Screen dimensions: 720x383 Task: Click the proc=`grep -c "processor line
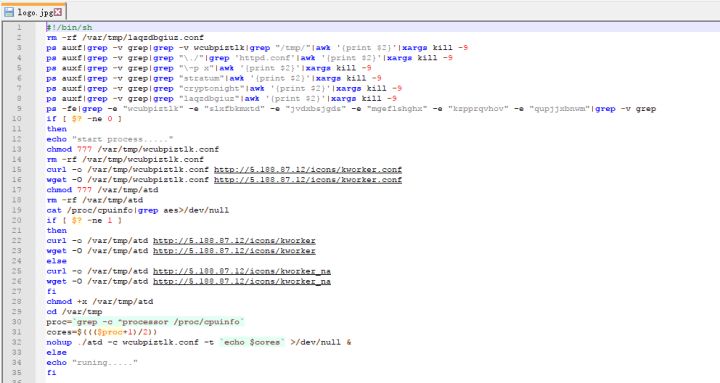pos(145,322)
